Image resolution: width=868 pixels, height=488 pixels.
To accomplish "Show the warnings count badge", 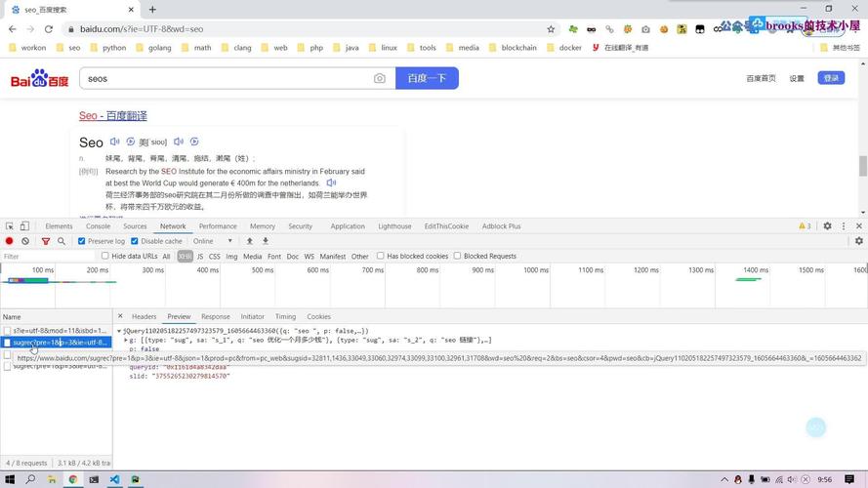I will [805, 226].
